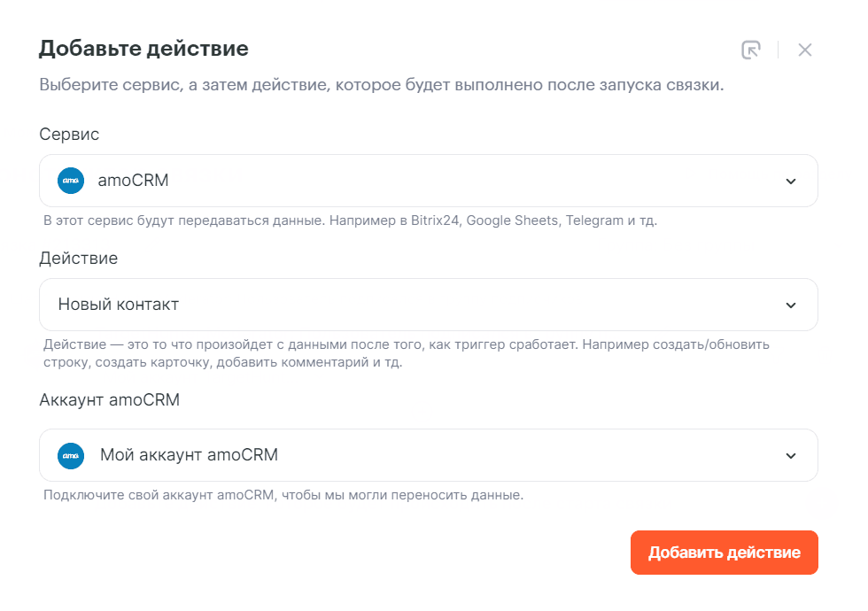The width and height of the screenshot is (868, 611).
Task: Click the Действие field label
Action: click(79, 259)
